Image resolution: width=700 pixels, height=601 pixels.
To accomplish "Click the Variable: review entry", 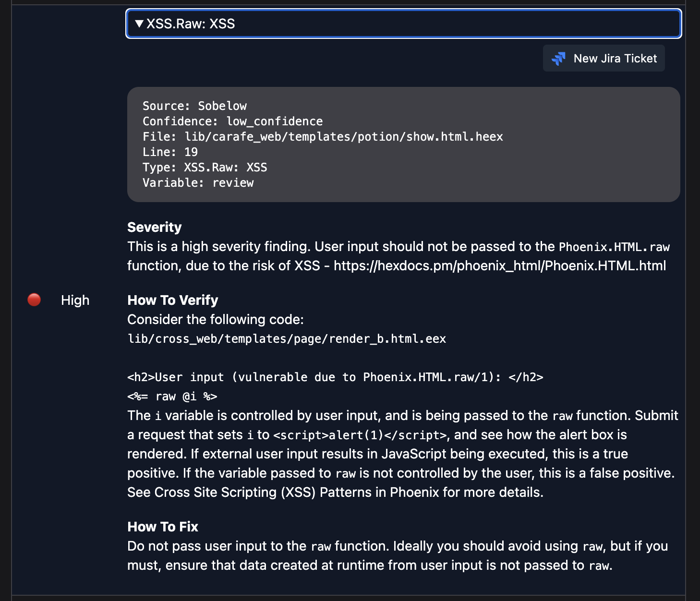I will point(198,182).
